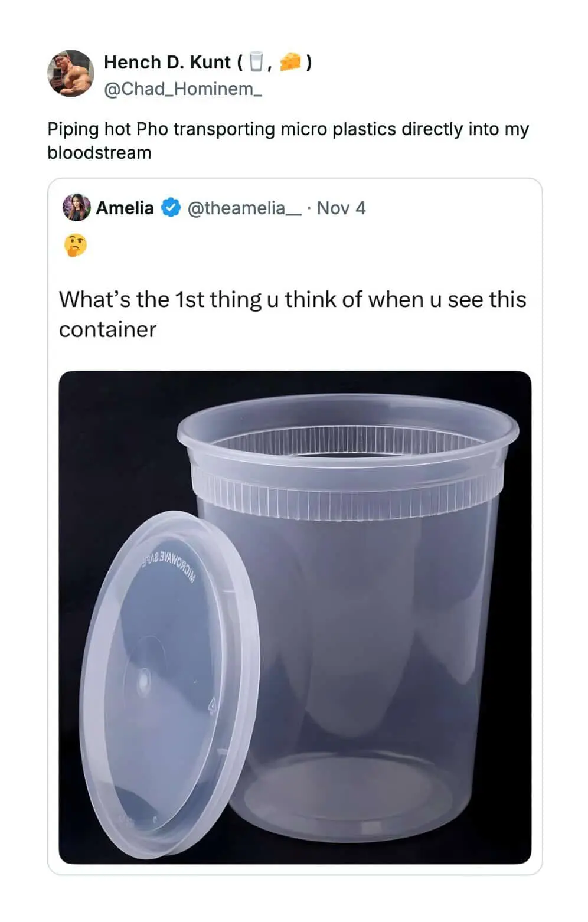Click the 'Piping hot Pho' tweet text
The height and width of the screenshot is (922, 588).
click(x=288, y=140)
